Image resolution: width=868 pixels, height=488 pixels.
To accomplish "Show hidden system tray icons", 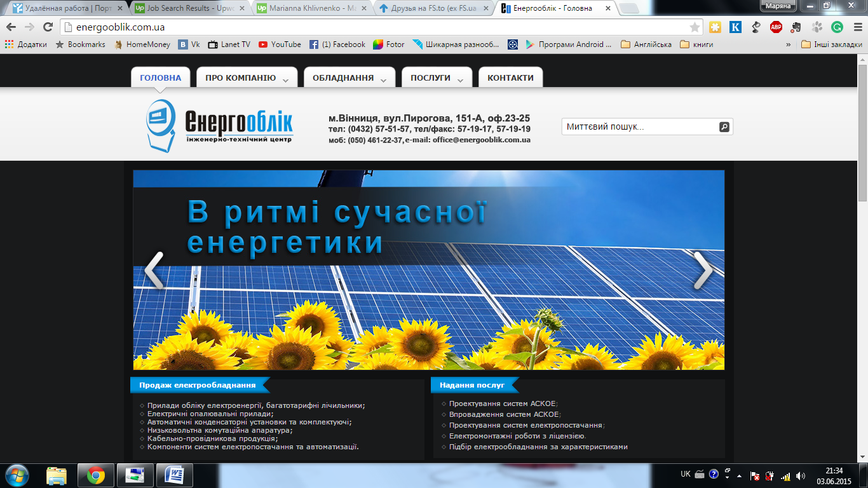I will pos(739,476).
